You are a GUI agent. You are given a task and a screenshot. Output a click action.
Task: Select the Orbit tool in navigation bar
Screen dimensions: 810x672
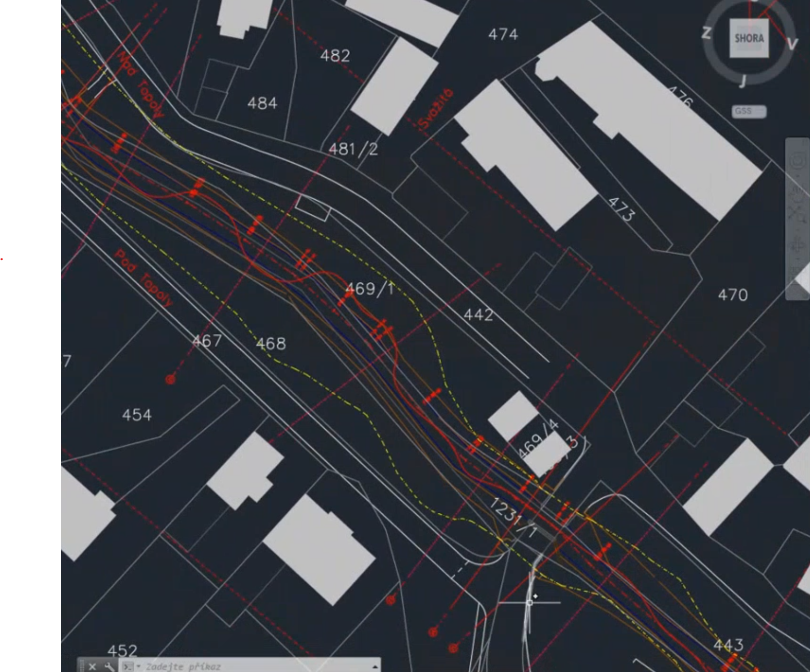(x=798, y=247)
